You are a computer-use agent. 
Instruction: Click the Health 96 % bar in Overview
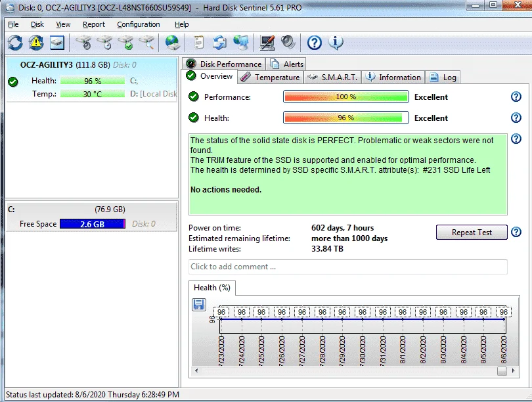tap(345, 118)
